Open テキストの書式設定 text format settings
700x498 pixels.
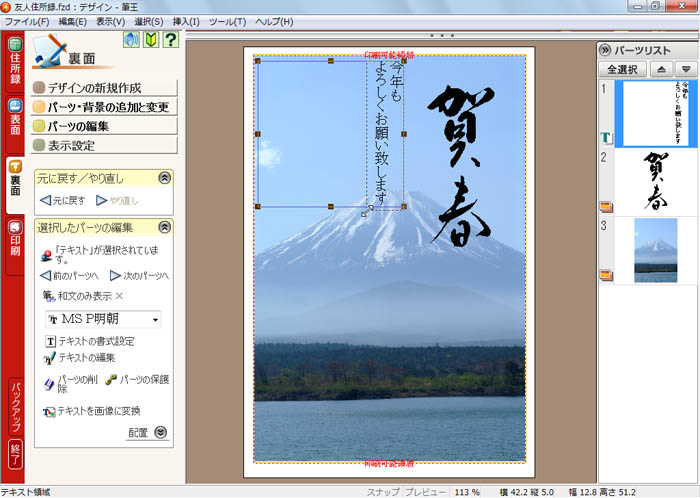click(94, 341)
